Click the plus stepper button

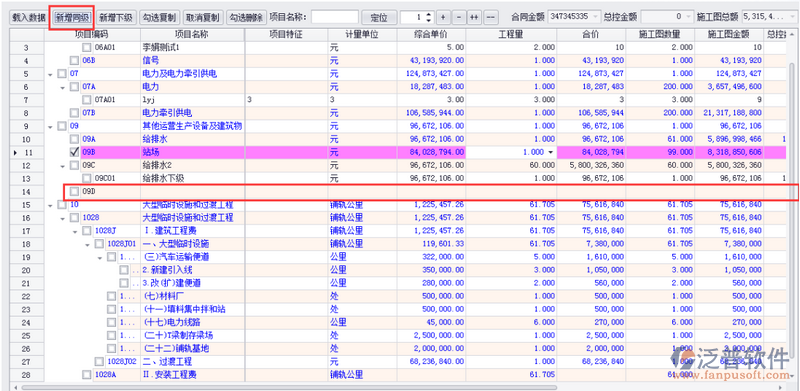point(443,17)
